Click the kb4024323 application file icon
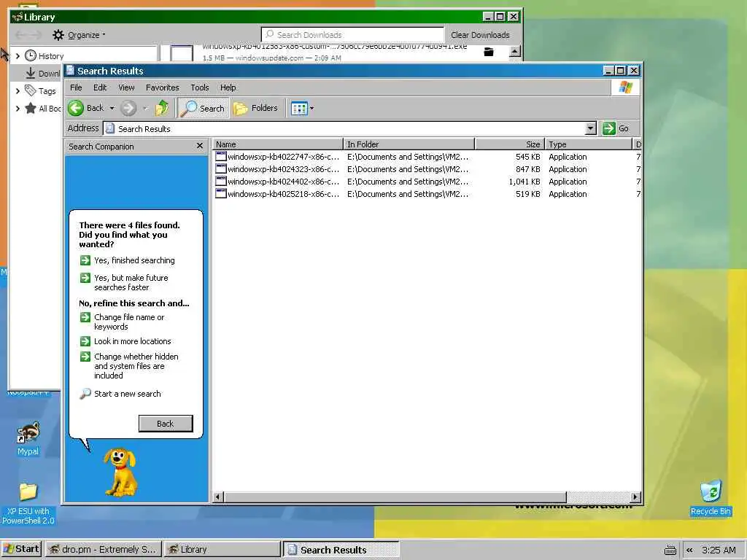This screenshot has width=747, height=560. click(x=220, y=169)
